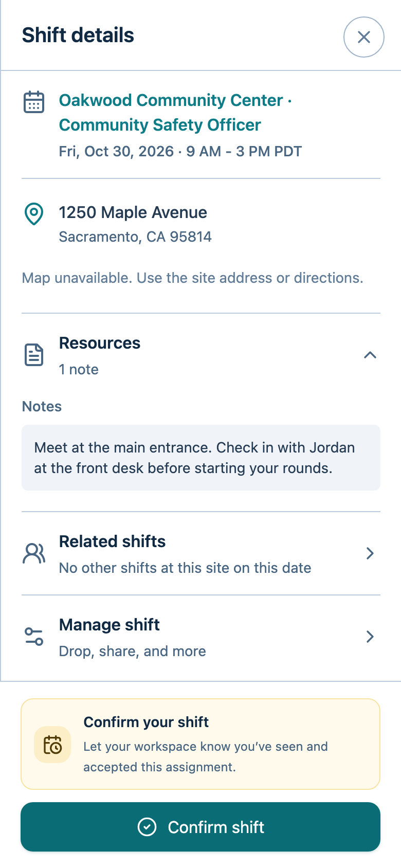401x868 pixels.
Task: Collapse the Resources section with the chevron
Action: point(370,355)
